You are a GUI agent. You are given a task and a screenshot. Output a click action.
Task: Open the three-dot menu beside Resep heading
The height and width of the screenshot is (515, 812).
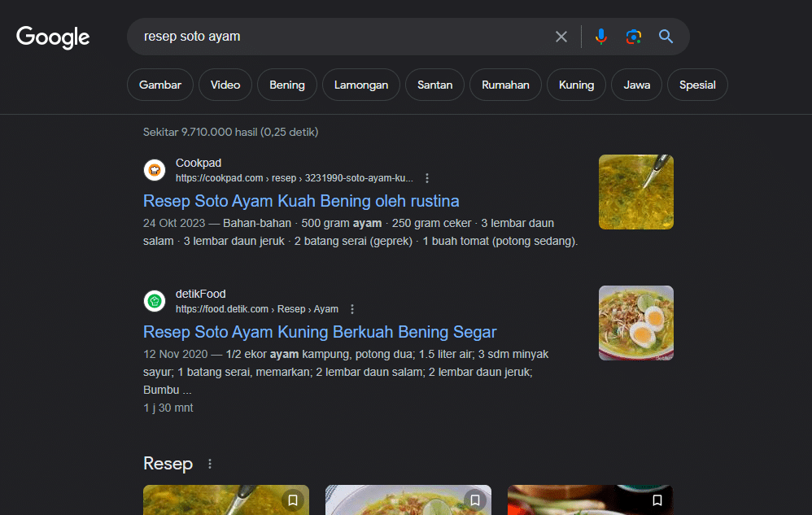click(210, 464)
